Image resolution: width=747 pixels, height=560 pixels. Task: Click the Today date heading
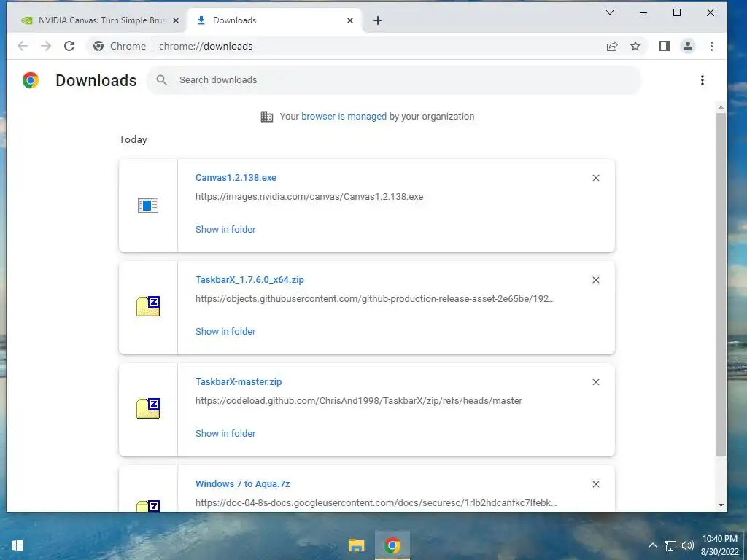133,139
